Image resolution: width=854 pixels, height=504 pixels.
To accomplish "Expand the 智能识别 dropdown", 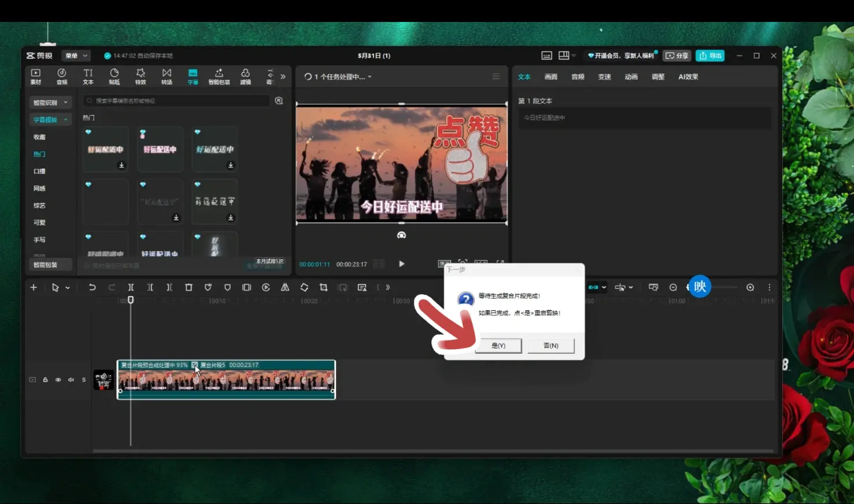I will [x=50, y=102].
